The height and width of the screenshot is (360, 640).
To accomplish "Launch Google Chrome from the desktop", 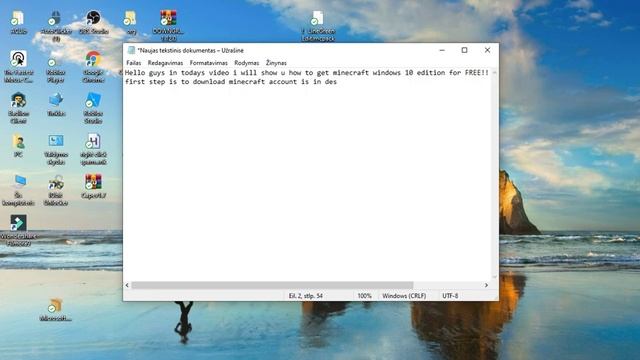I will (x=93, y=67).
